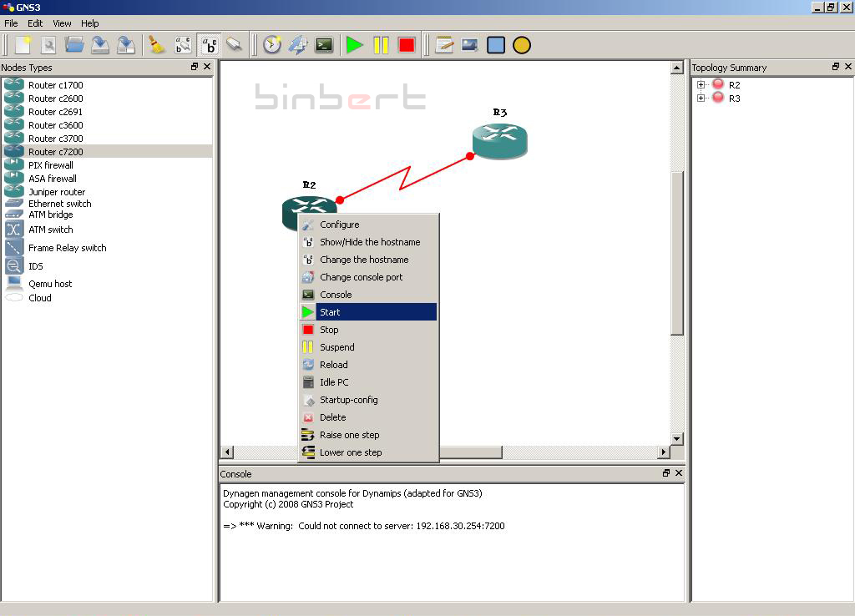The image size is (855, 616).
Task: Open the View menu
Action: 62,23
